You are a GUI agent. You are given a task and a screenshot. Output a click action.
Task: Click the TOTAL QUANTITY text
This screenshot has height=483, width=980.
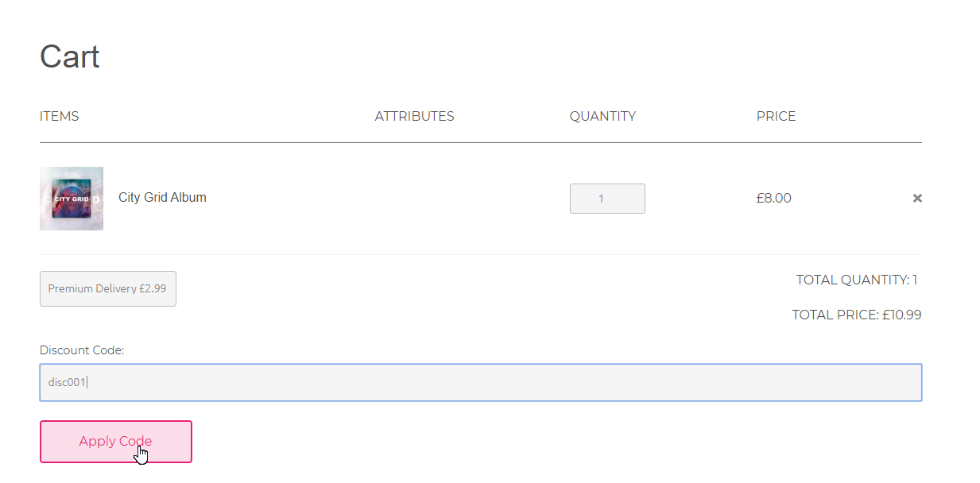(856, 280)
